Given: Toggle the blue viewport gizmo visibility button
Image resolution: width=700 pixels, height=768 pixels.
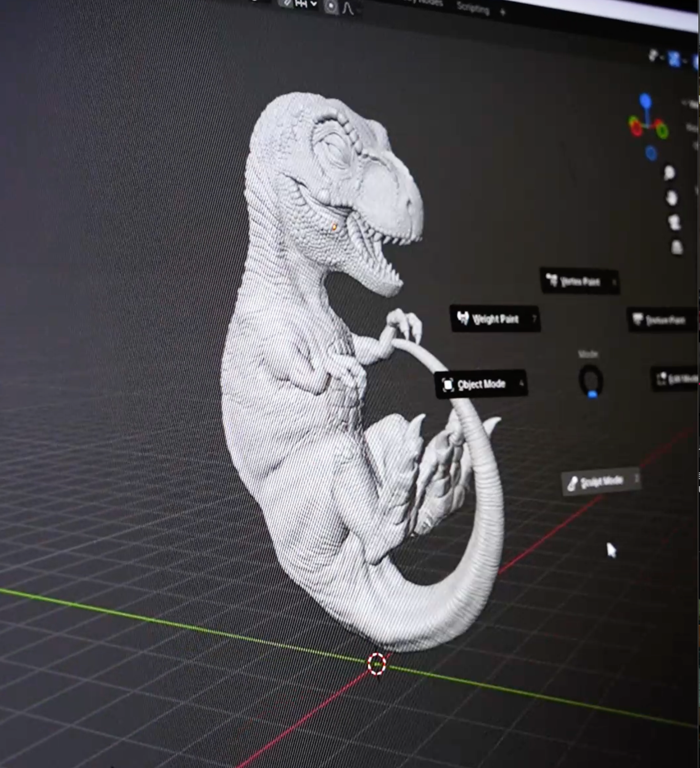Looking at the screenshot, I should (x=674, y=59).
